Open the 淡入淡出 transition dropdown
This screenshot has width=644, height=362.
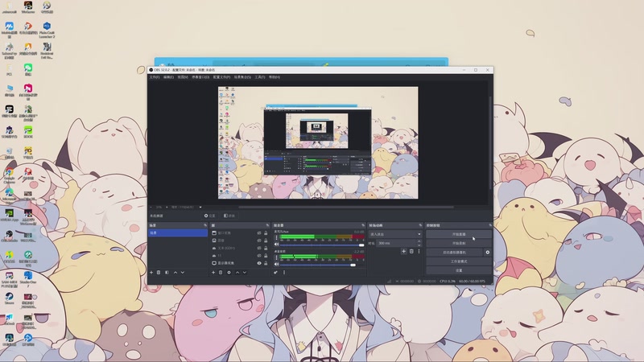(x=395, y=234)
